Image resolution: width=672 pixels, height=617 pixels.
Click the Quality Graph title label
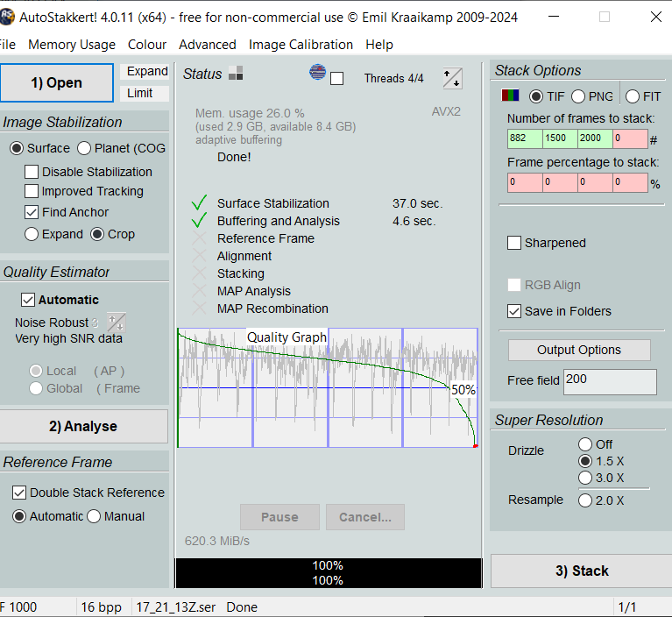[286, 337]
